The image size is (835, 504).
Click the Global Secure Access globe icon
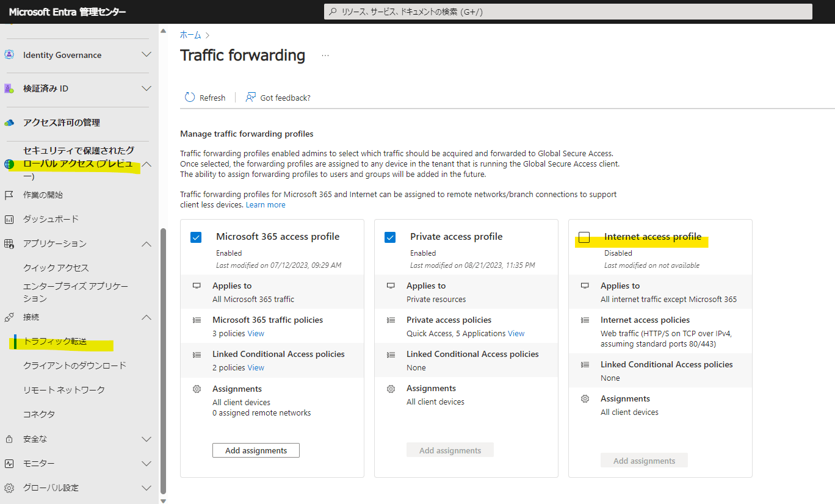click(x=9, y=164)
